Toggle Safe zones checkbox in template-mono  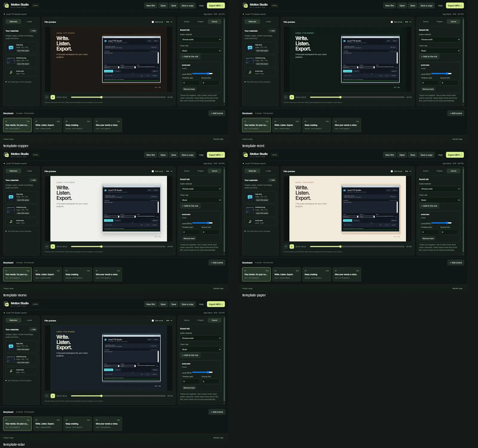pyautogui.click(x=153, y=171)
